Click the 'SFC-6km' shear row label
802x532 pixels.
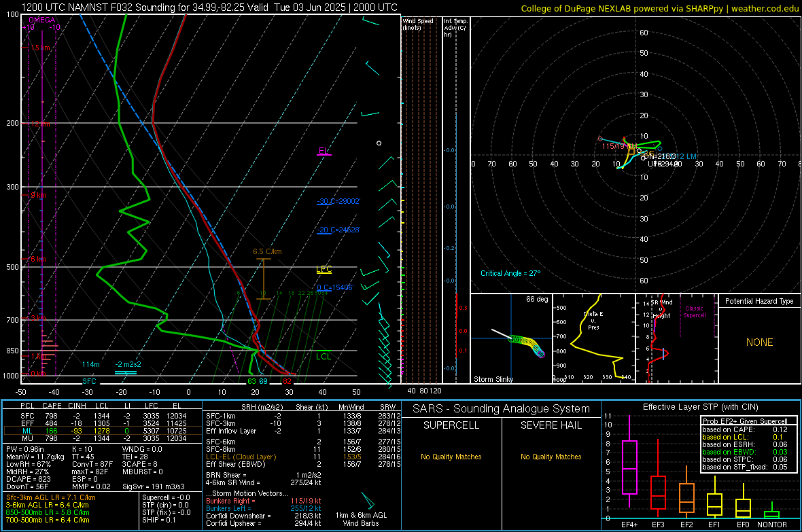(x=220, y=442)
